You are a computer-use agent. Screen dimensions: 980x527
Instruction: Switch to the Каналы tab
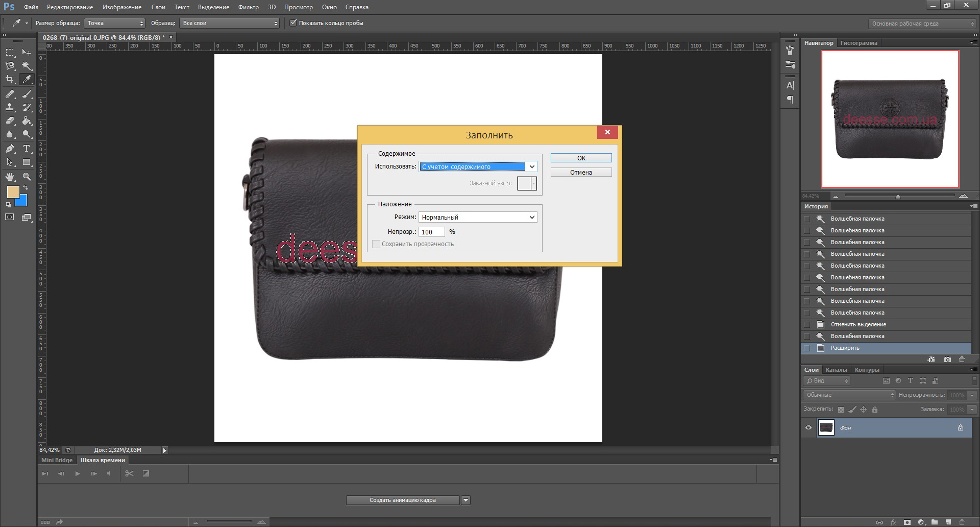(x=836, y=370)
